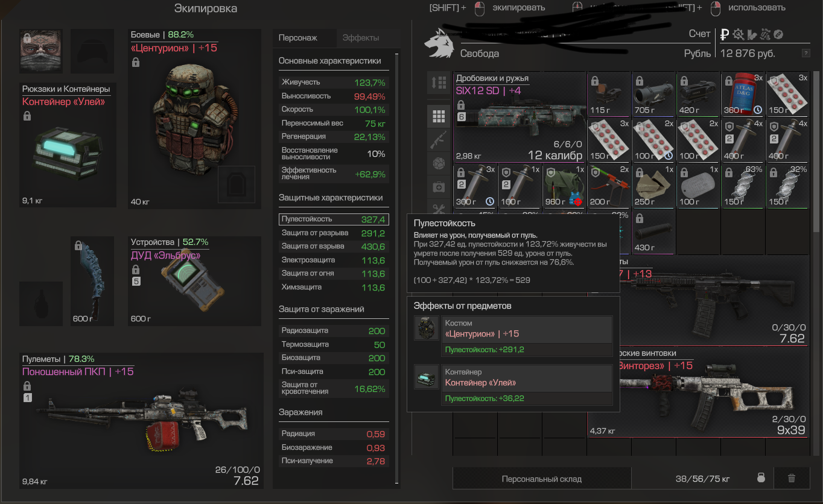Screen dimensions: 823x504
Task: Open the Персональный склад button
Action: (x=542, y=479)
